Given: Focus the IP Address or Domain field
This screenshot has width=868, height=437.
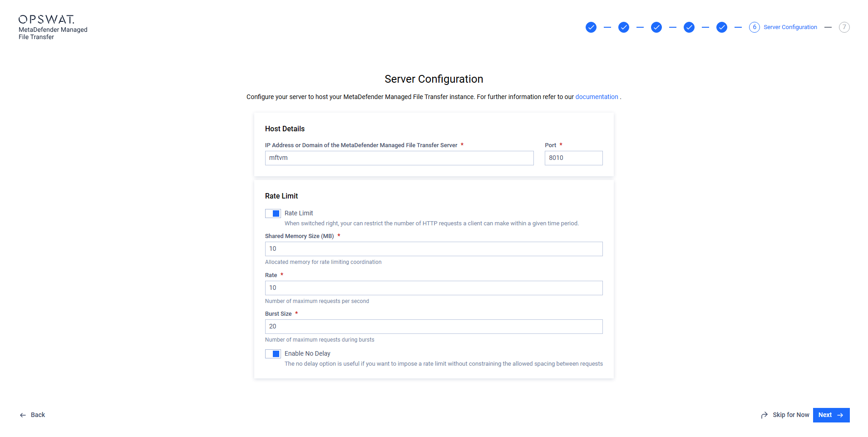Looking at the screenshot, I should tap(399, 158).
